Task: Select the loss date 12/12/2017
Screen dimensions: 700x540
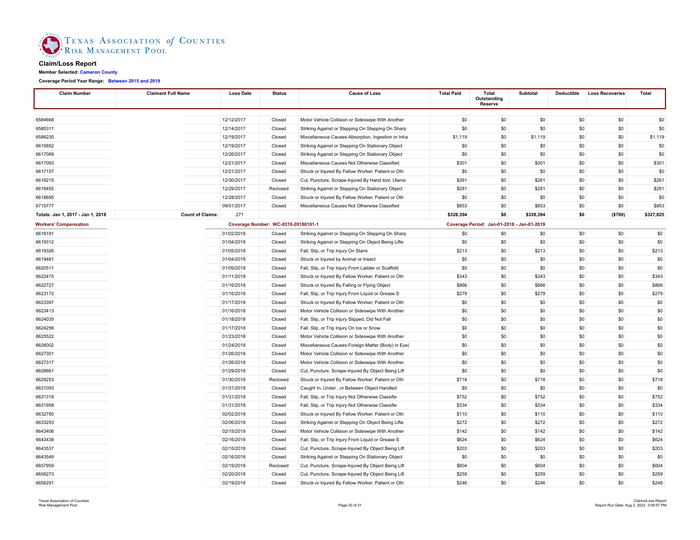Action: click(x=233, y=120)
